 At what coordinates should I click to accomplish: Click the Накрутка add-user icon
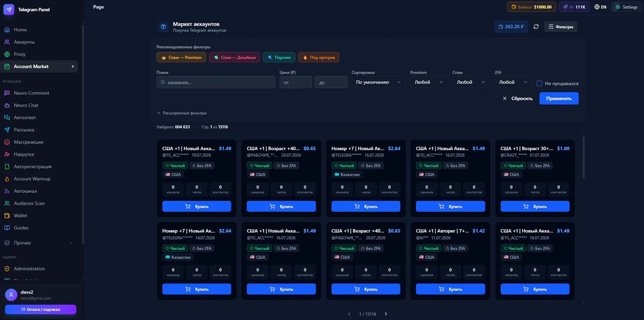[x=7, y=155]
